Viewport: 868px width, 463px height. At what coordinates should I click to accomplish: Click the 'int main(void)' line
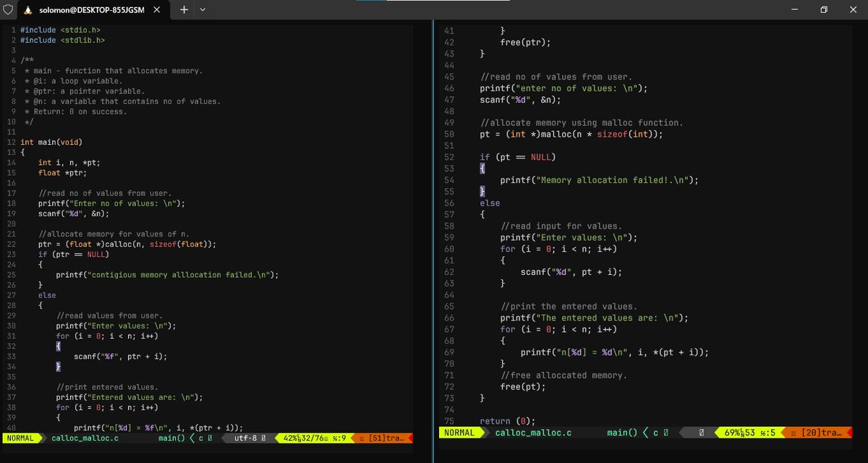[51, 142]
